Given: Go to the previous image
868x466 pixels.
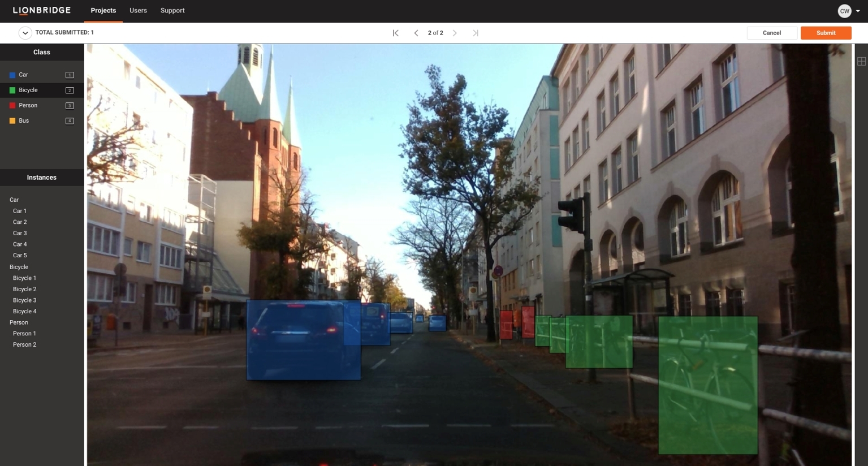Looking at the screenshot, I should click(x=416, y=33).
